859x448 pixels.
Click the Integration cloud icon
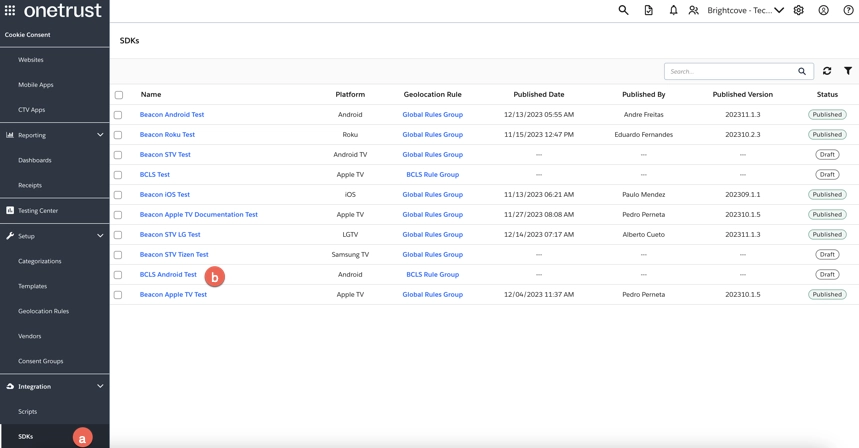pos(10,386)
